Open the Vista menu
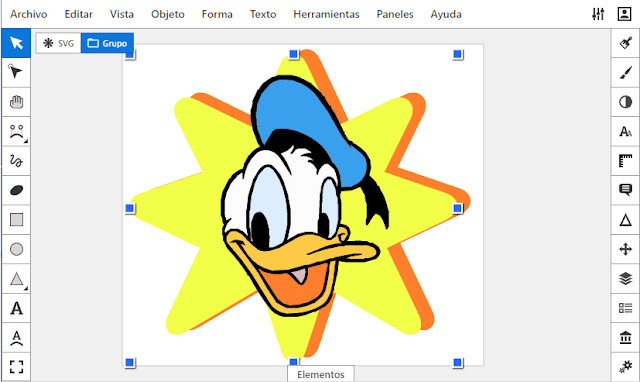The width and height of the screenshot is (640, 382). 122,14
